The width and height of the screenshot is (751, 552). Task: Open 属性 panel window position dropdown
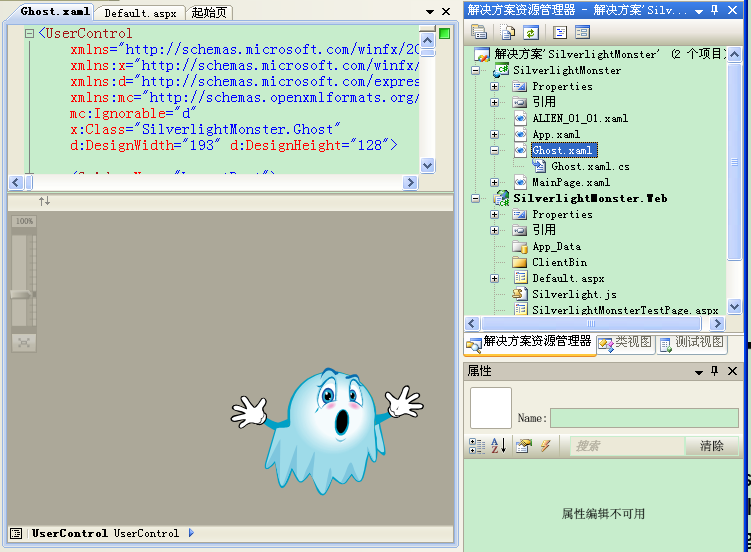click(699, 372)
